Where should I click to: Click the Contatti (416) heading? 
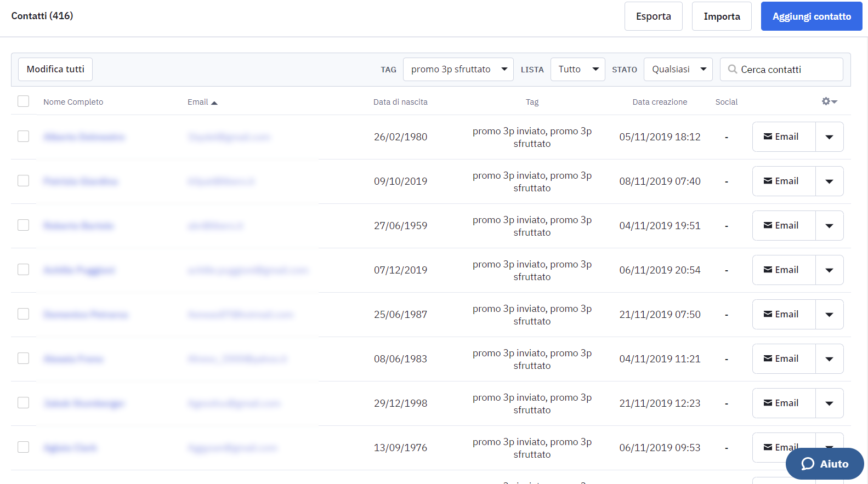click(42, 16)
